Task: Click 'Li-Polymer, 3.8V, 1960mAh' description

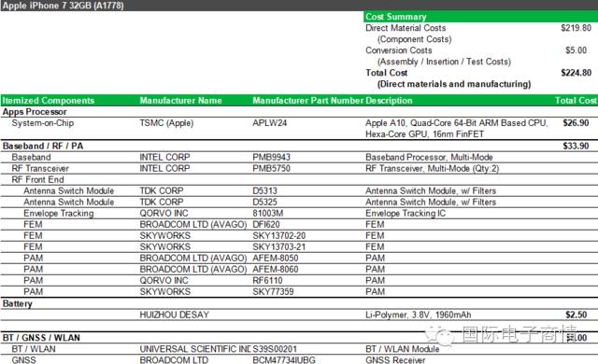Action: coord(419,315)
